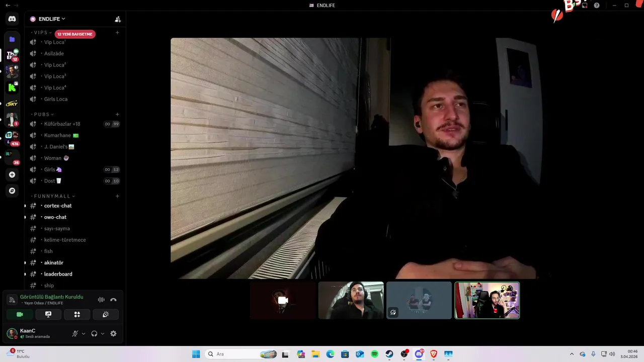Toggle the disabled video icon on third thumbnail
644x362 pixels.
393,312
